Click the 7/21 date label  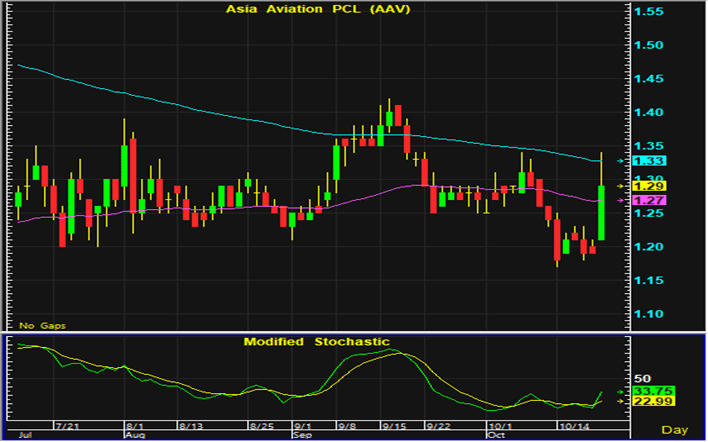65,426
